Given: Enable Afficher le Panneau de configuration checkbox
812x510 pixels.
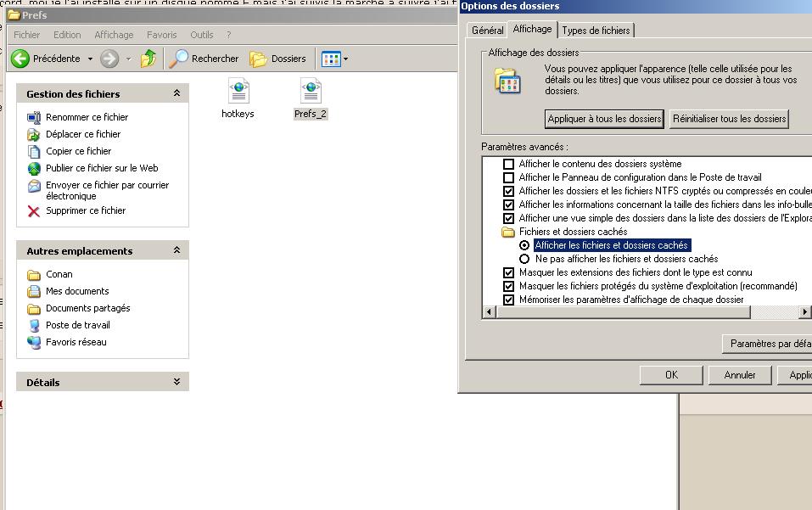Looking at the screenshot, I should (x=508, y=177).
